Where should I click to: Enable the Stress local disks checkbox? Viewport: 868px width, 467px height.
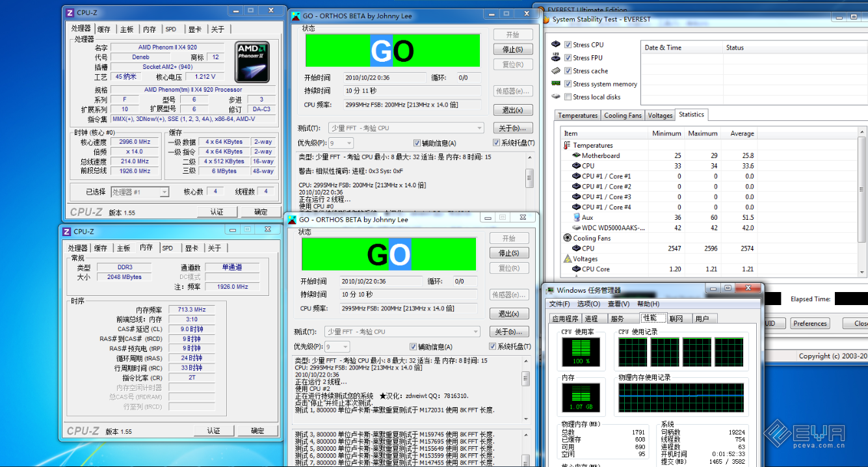tap(568, 97)
